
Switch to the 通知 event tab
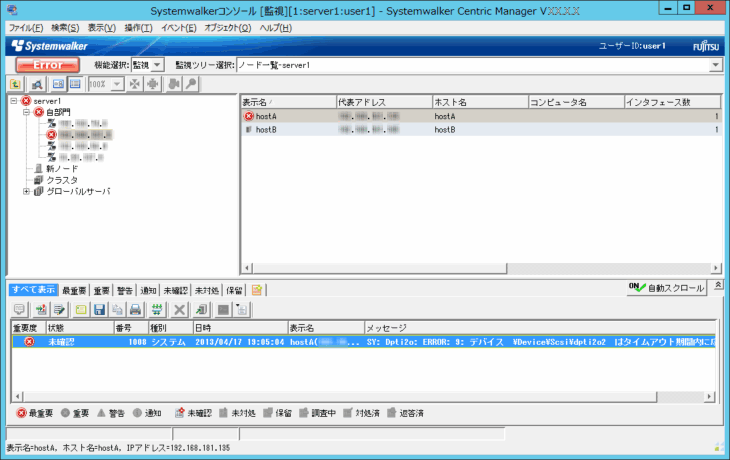(x=148, y=291)
